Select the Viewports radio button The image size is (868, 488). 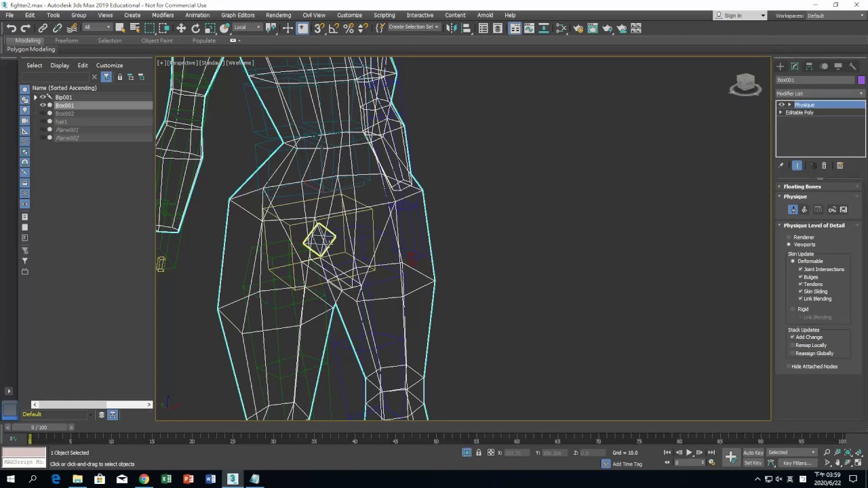[789, 245]
